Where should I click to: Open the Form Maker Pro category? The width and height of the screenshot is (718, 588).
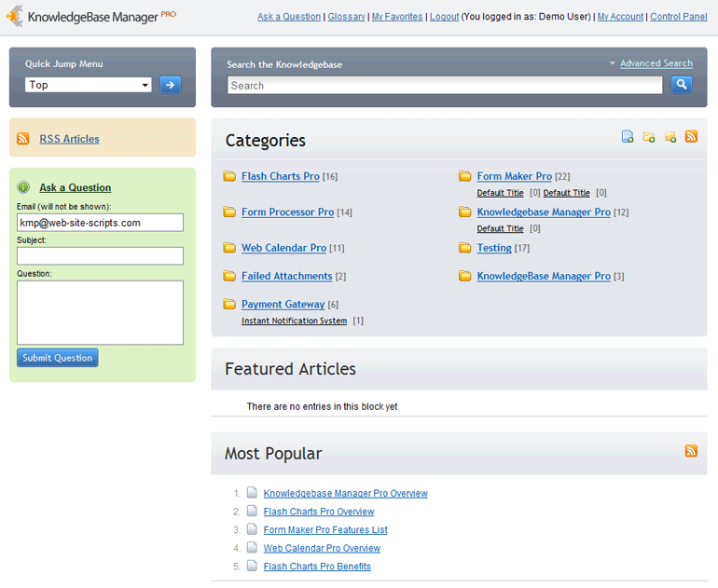coord(514,176)
